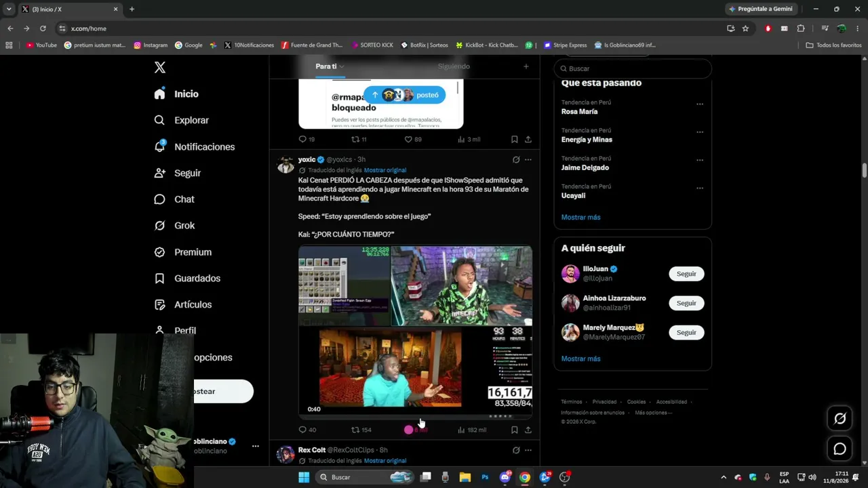The width and height of the screenshot is (868, 488).
Task: Follow IlloJuan
Action: tap(686, 274)
